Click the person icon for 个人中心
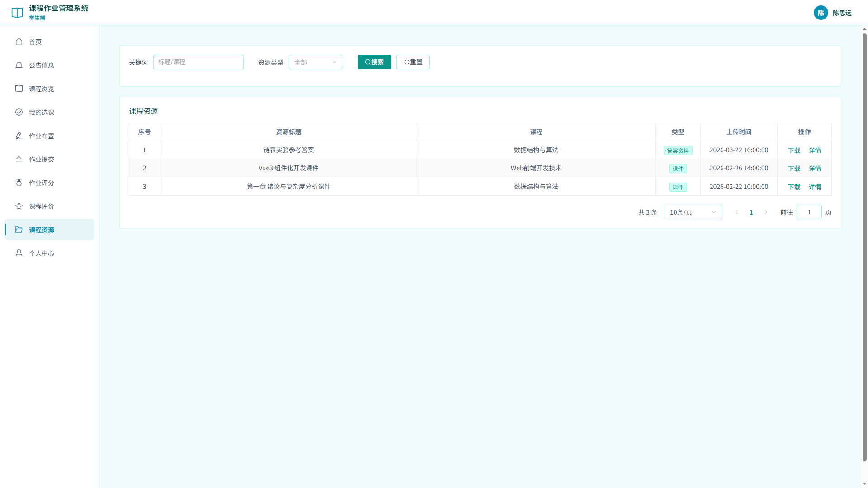 pyautogui.click(x=19, y=253)
